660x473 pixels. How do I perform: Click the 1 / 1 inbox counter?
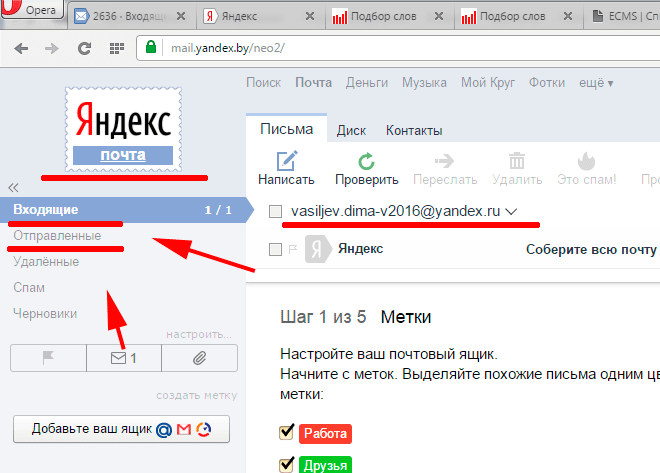tap(218, 210)
